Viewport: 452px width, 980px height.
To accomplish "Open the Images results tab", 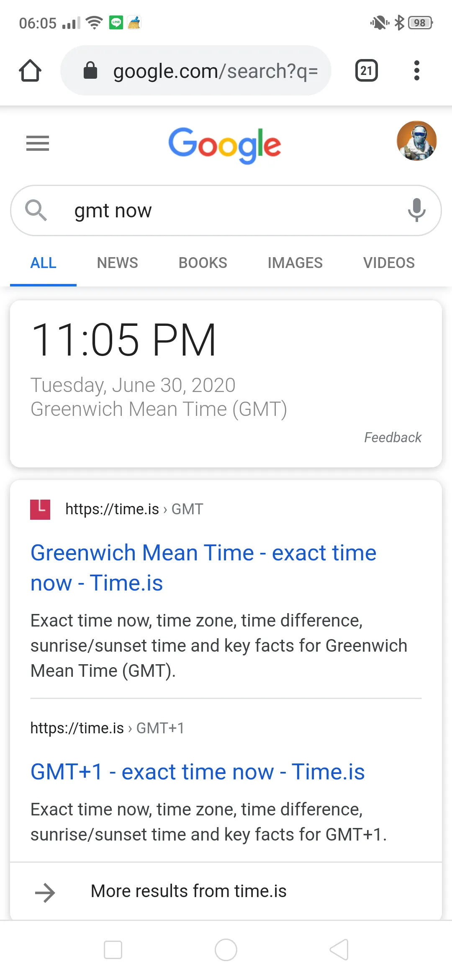I will 295,263.
